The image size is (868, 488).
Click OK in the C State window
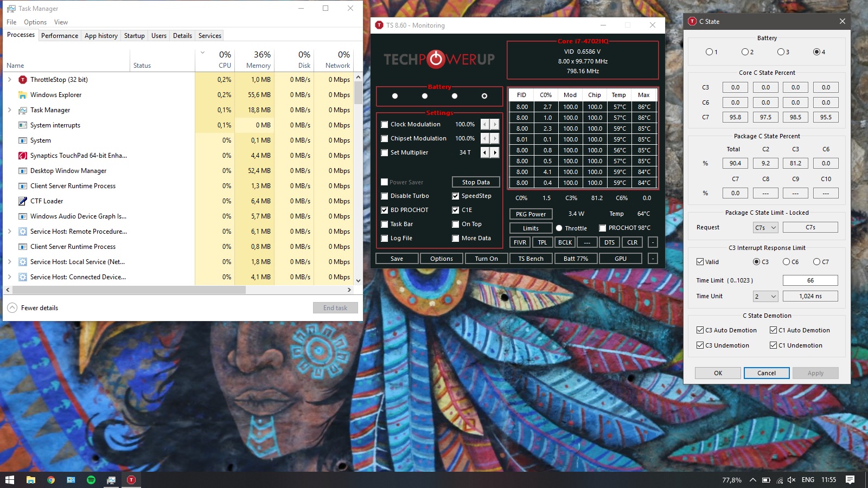tap(718, 373)
